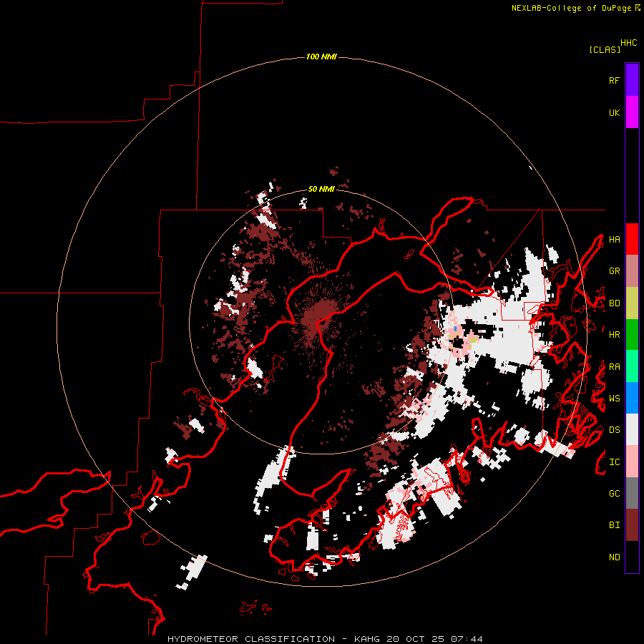Screen dimensions: 644x644
Task: Click the IC pink legend swatch
Action: coord(632,462)
